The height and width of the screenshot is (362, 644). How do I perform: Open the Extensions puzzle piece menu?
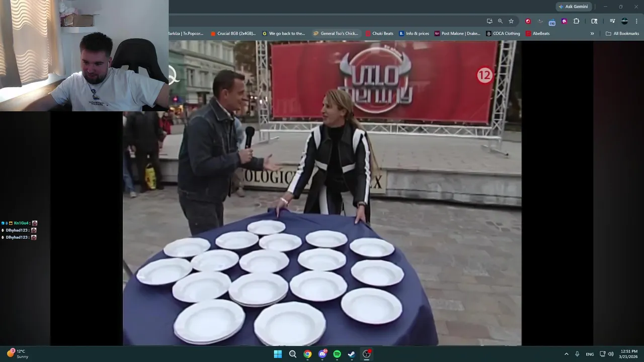[577, 21]
